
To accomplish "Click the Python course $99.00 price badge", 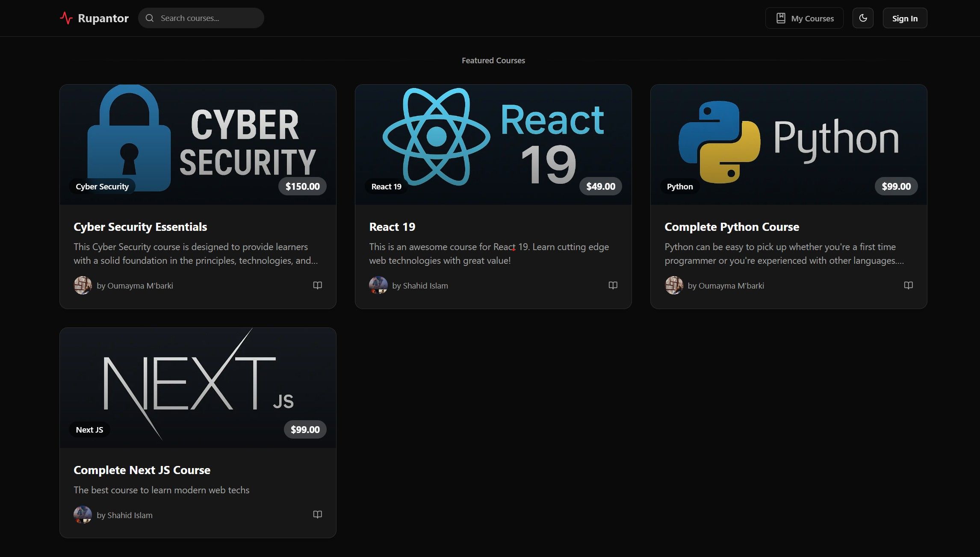I will click(x=896, y=186).
